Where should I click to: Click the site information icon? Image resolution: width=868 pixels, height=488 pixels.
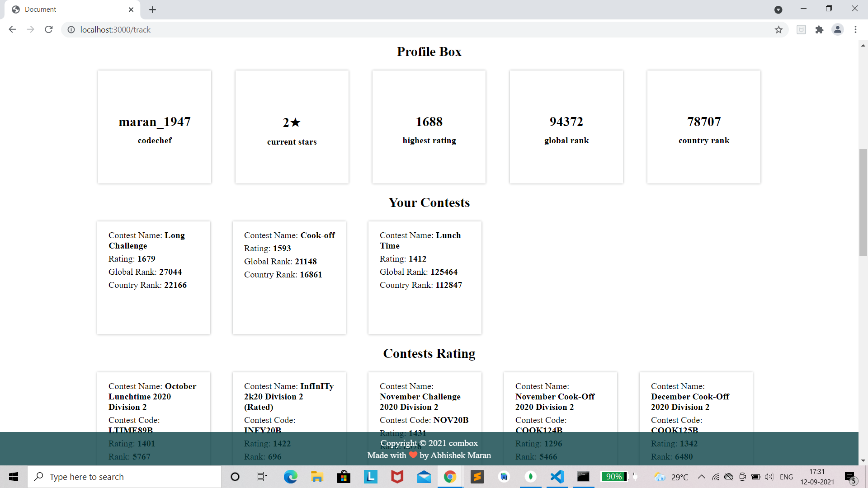(x=71, y=30)
